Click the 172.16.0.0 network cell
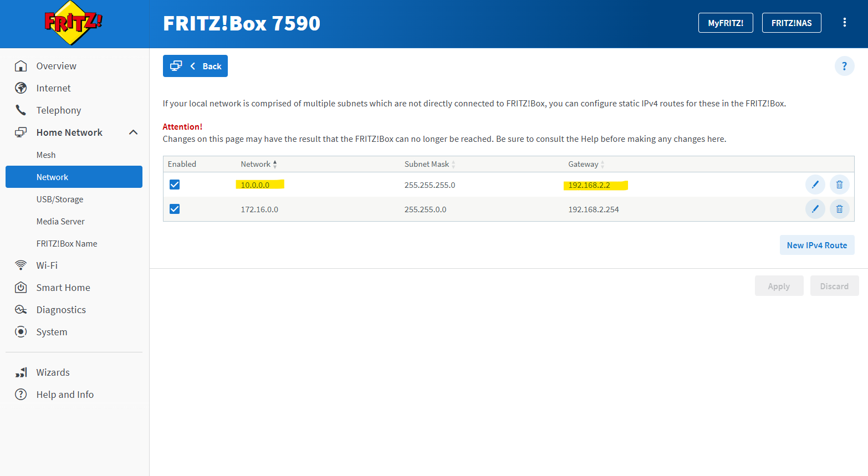Screen dimensions: 868x476 (x=259, y=209)
